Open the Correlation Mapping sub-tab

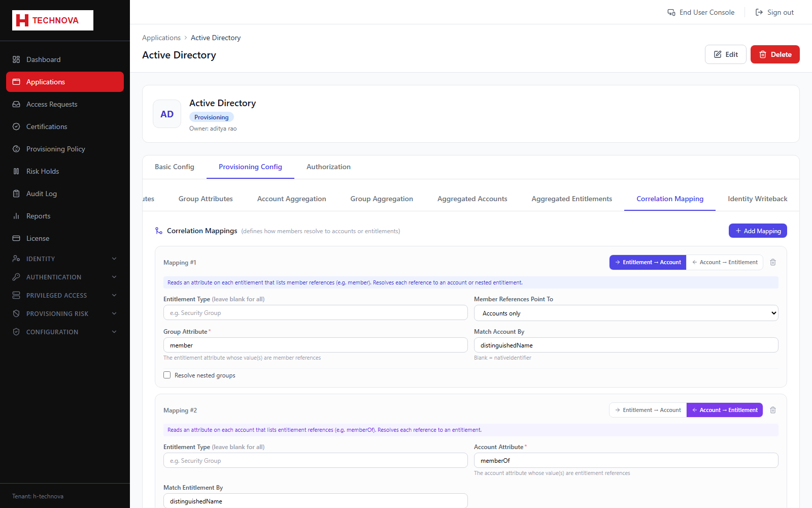pos(670,199)
